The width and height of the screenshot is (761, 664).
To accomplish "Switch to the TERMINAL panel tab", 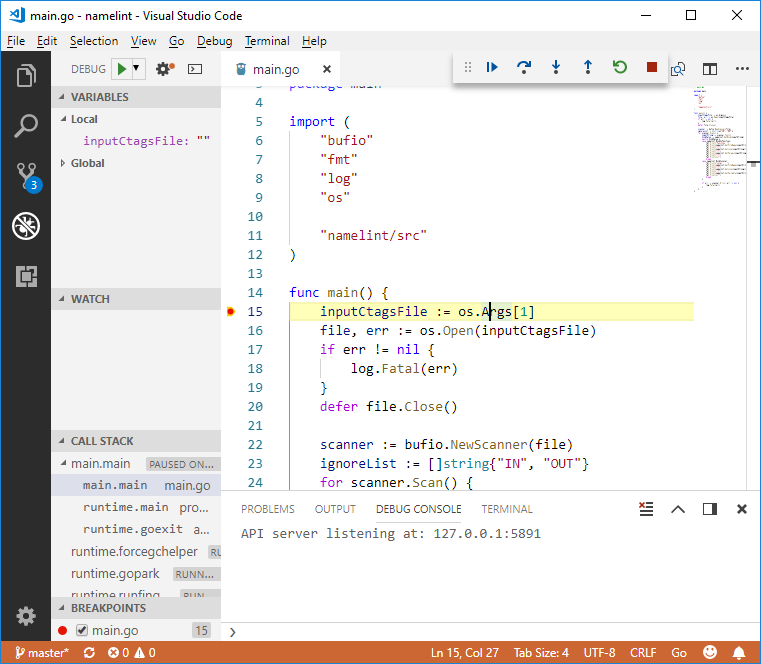I will point(507,509).
